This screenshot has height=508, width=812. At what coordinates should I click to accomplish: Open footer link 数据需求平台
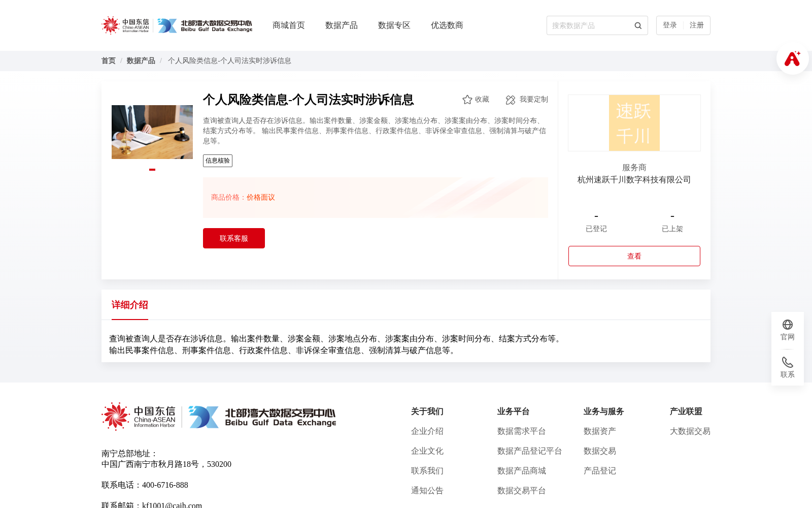[x=522, y=431]
